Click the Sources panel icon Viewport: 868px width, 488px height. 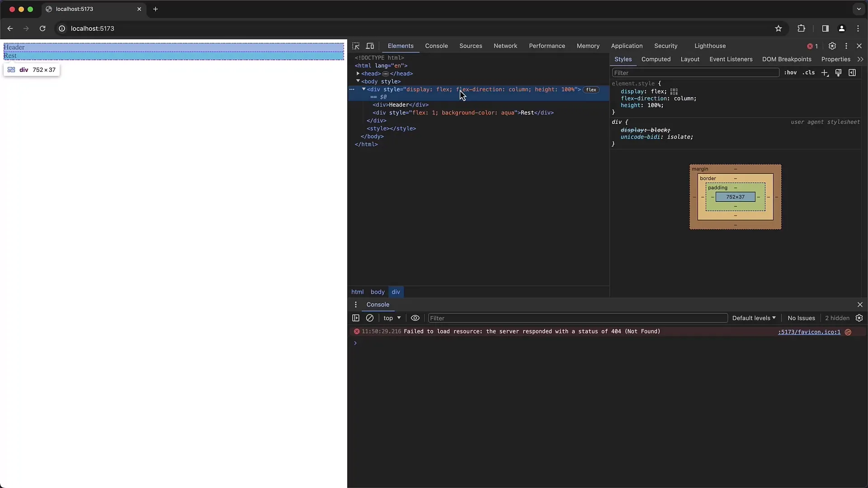pos(470,46)
